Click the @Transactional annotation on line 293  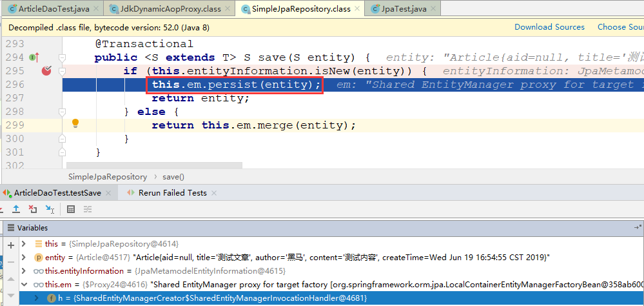(x=144, y=44)
